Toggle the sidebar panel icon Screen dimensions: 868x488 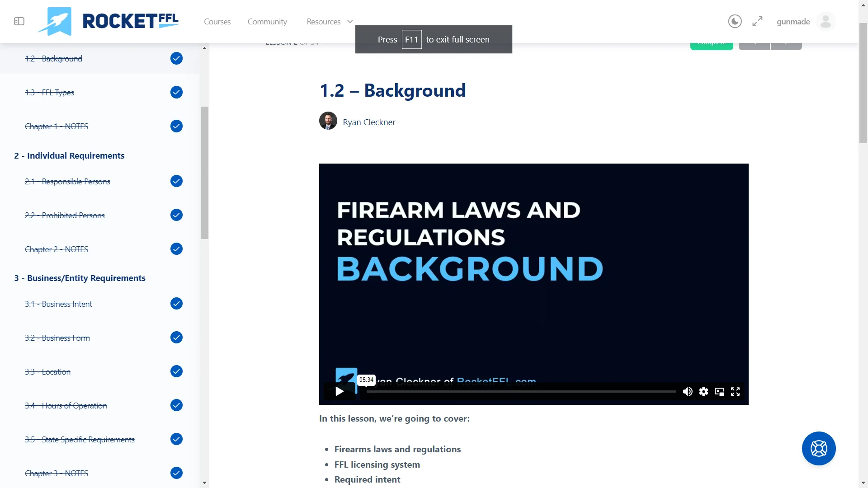point(19,21)
